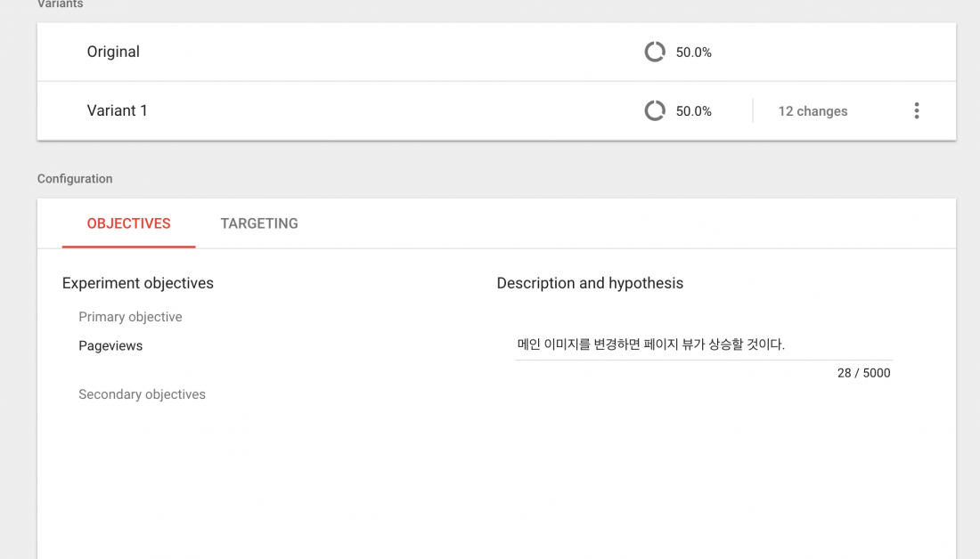Image resolution: width=980 pixels, height=559 pixels.
Task: Click the pie chart icon beside Variant 1's weight
Action: [x=655, y=110]
